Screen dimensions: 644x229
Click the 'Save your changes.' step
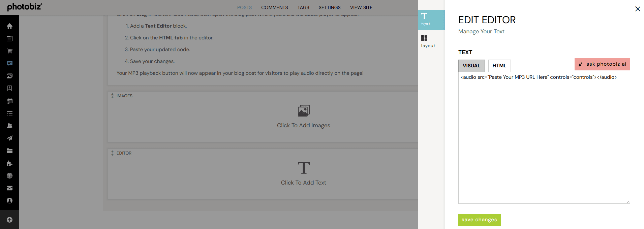152,61
